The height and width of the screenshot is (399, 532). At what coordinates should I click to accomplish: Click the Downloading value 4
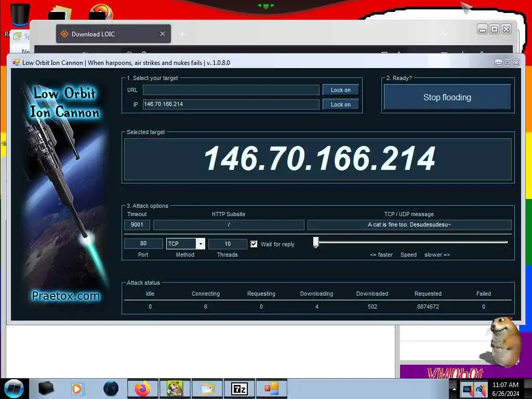pos(317,307)
